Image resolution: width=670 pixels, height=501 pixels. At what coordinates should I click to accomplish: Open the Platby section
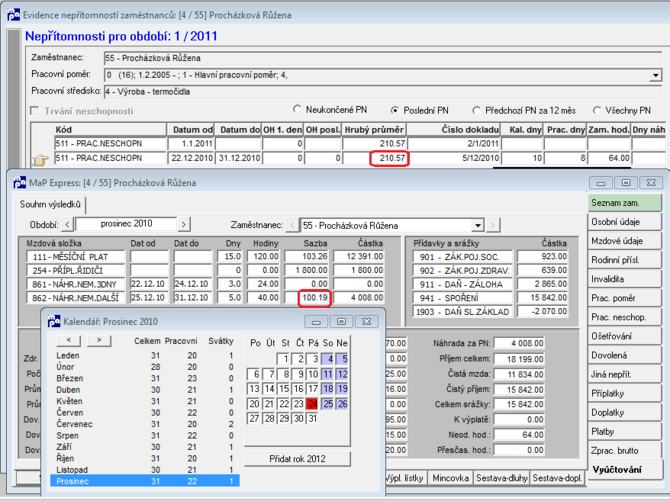click(x=624, y=432)
